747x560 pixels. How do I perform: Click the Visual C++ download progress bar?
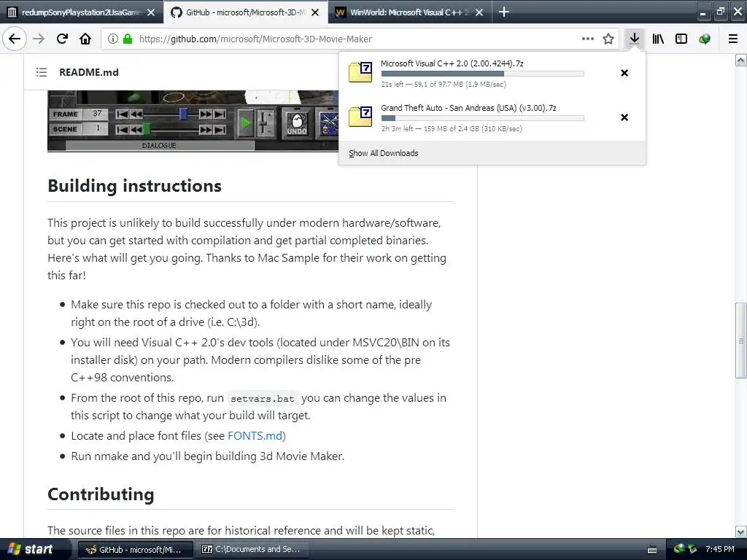click(x=483, y=74)
